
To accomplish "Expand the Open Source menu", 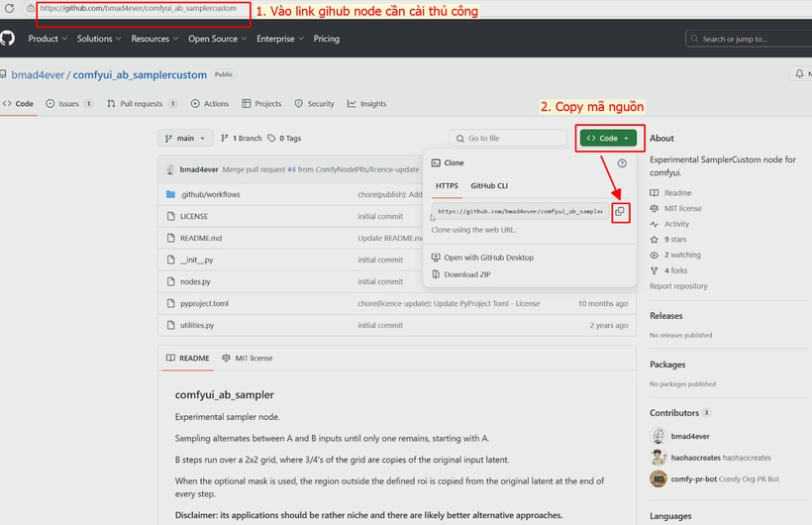I will pyautogui.click(x=218, y=39).
